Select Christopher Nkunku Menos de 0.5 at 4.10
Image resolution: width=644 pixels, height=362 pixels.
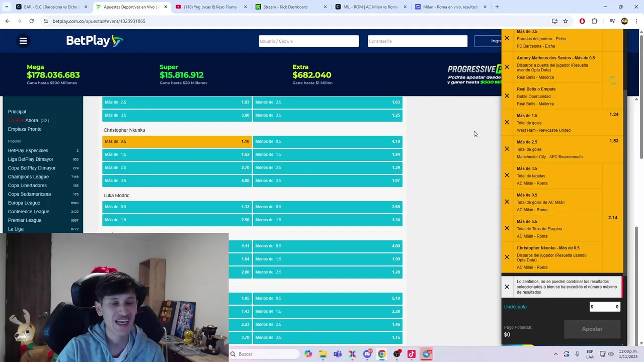click(328, 141)
